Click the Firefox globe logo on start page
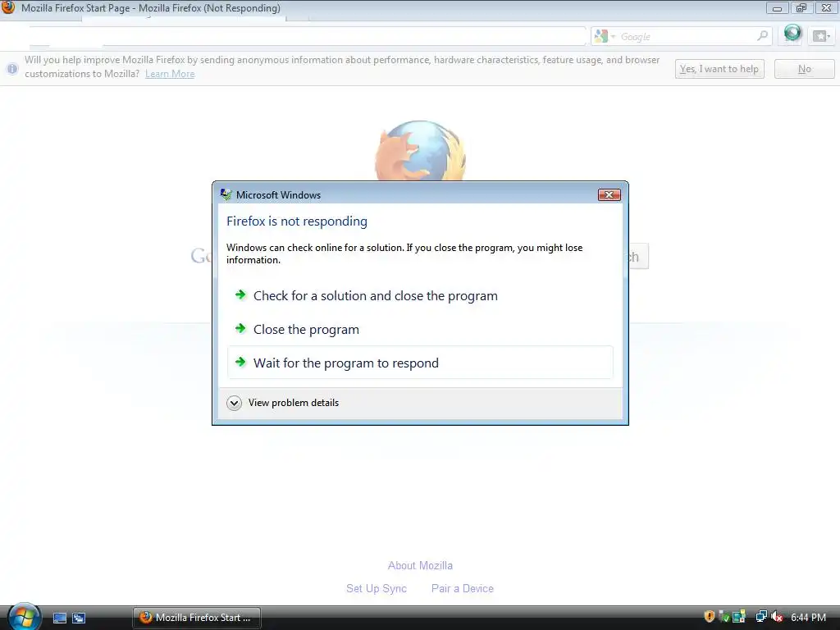 [x=420, y=151]
